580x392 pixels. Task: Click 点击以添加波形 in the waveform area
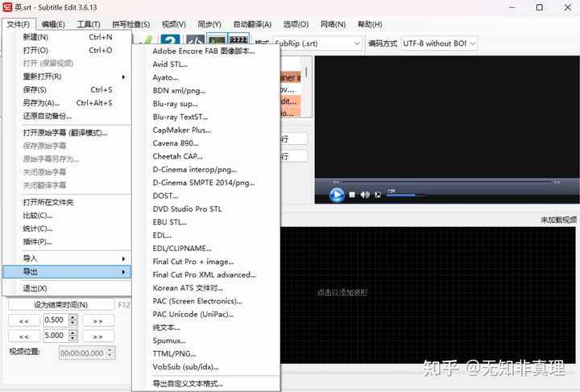coord(342,293)
